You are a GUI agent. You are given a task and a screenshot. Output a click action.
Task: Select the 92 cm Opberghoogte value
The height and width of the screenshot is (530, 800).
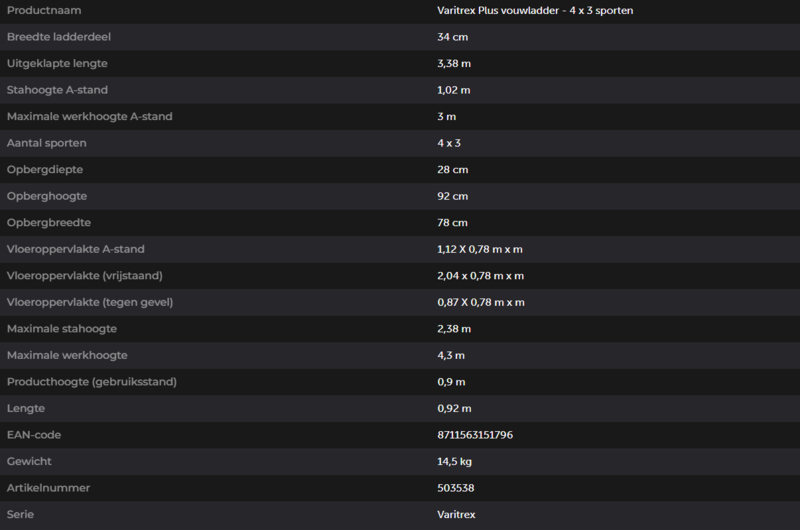click(x=452, y=196)
